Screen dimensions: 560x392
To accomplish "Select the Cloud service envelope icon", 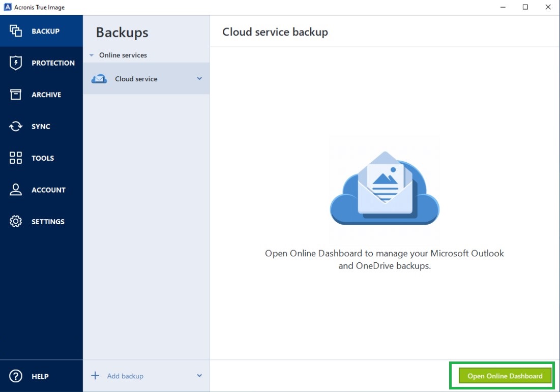I will (x=100, y=79).
